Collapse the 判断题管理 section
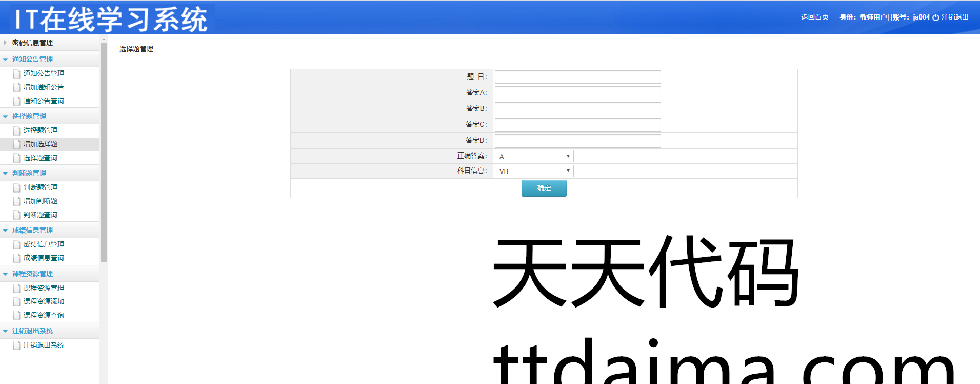The width and height of the screenshot is (980, 384). (x=29, y=173)
